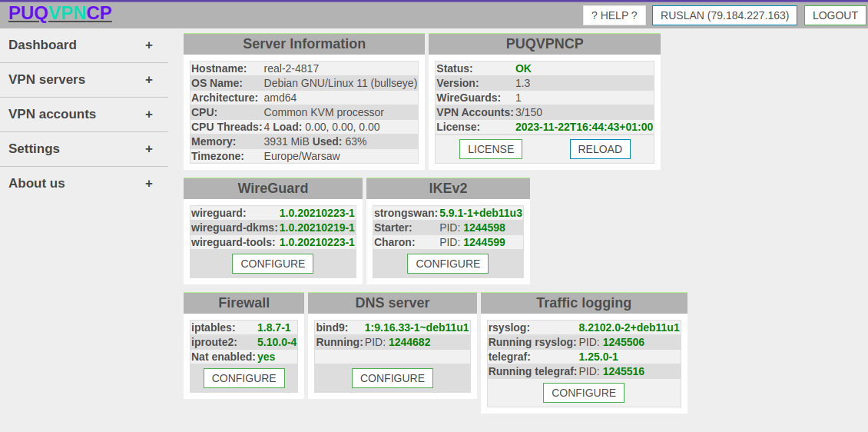Click architecture value amd64
Screen dimensions: 868x432
click(x=280, y=98)
